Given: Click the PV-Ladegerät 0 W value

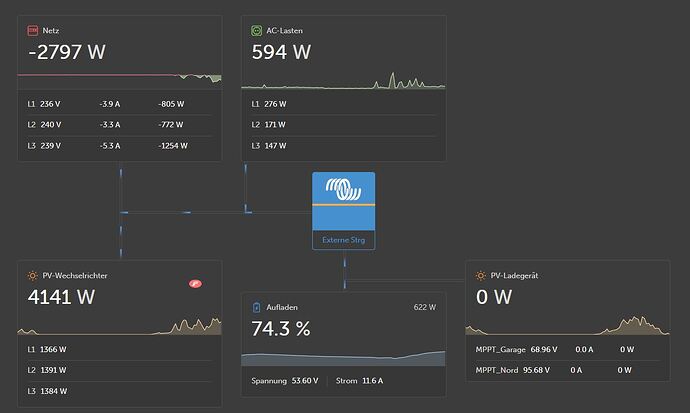Looking at the screenshot, I should click(x=494, y=297).
